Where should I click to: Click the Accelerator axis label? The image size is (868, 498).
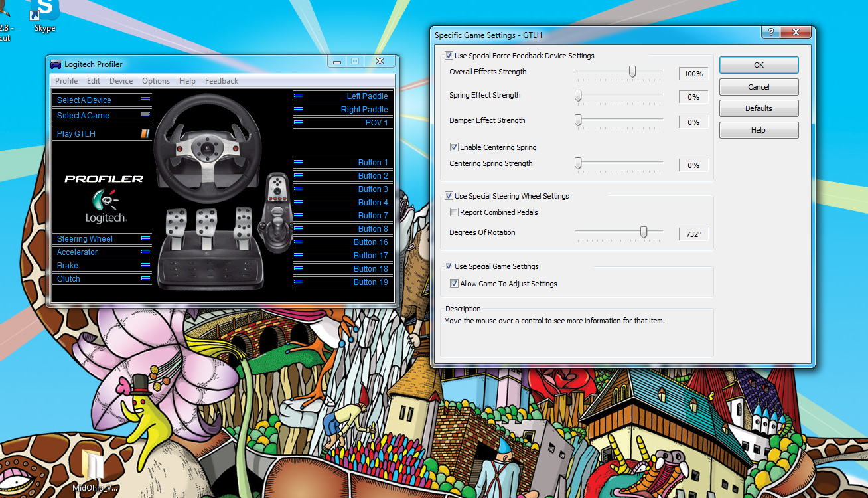click(x=77, y=252)
